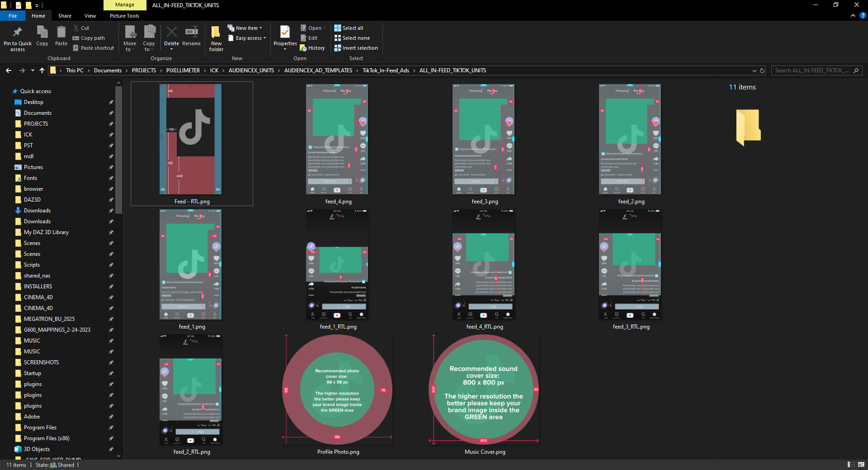Screen dimensions: 868x470
Task: Jump to AUDIENCEX_AD_TEMPLATES breadcrumb folder
Action: coord(318,70)
